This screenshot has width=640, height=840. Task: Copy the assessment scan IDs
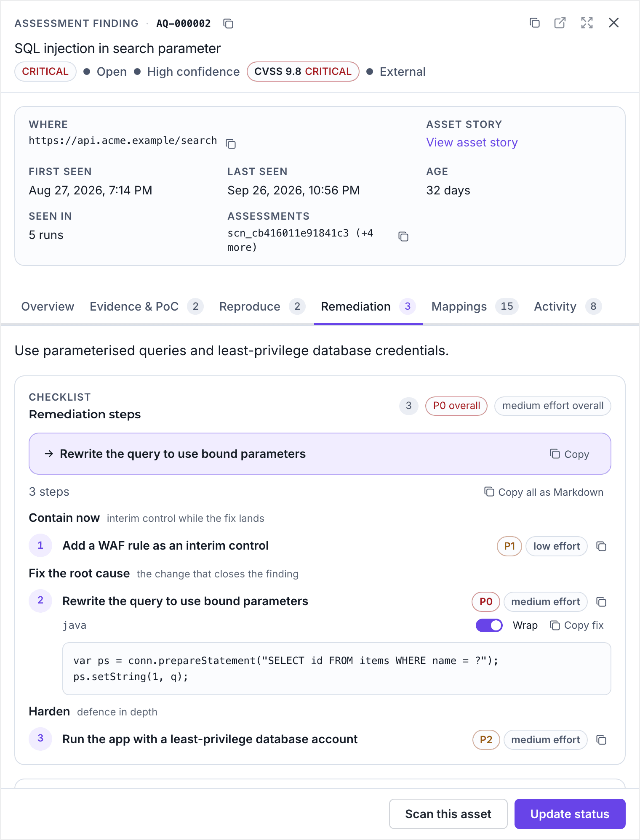click(403, 237)
